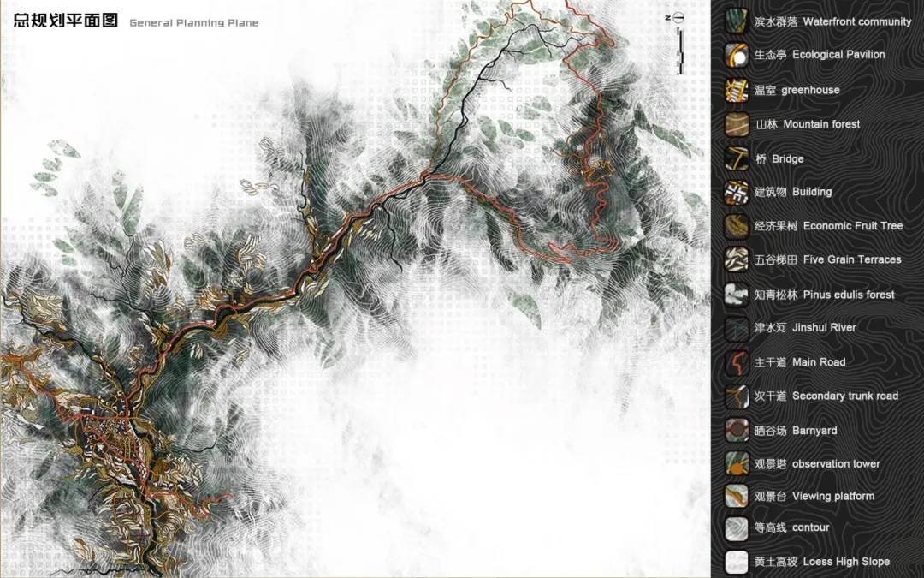
Task: Click the Economic Fruit Tree icon
Action: pyautogui.click(x=737, y=226)
